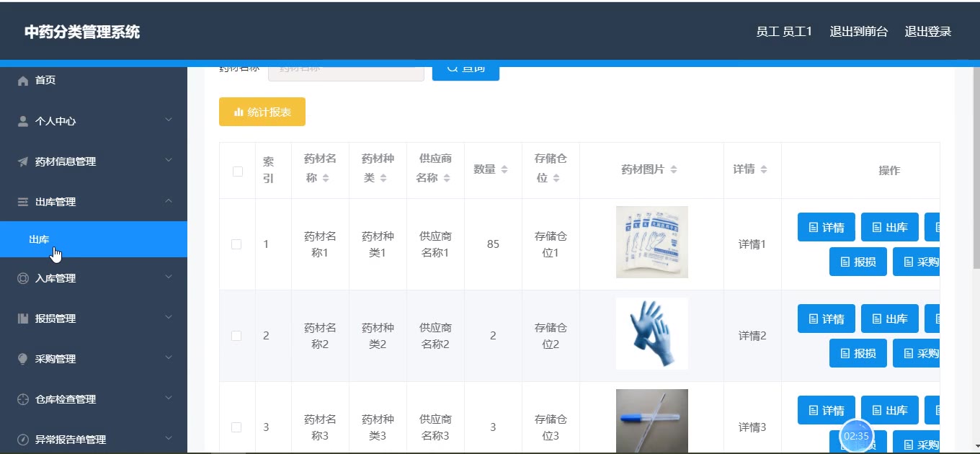Click the magnifier icon in search button
The image size is (980, 454).
[453, 68]
